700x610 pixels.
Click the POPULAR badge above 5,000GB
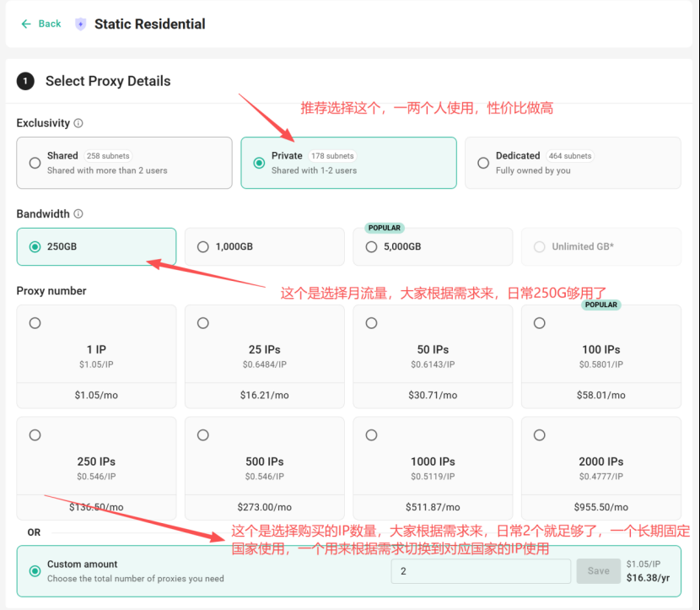coord(385,228)
